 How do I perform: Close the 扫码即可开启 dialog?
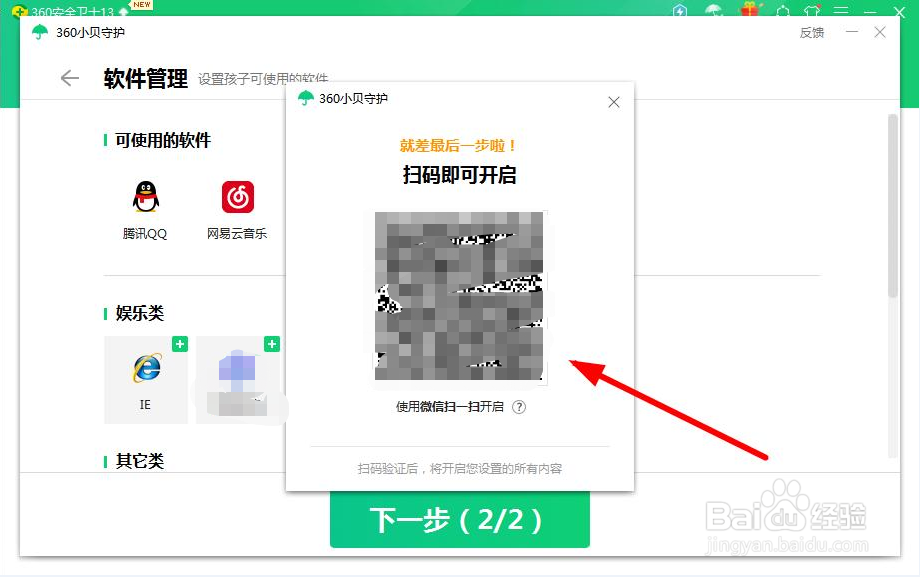pyautogui.click(x=614, y=102)
